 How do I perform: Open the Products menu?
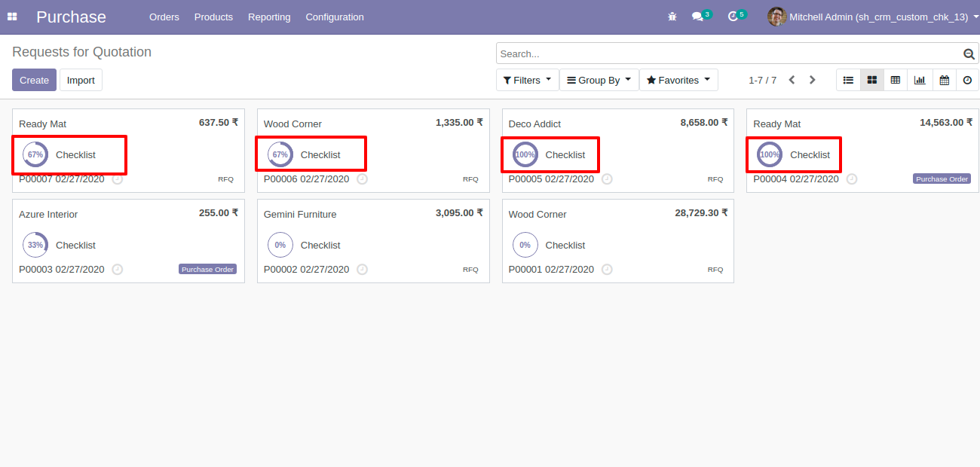click(213, 17)
